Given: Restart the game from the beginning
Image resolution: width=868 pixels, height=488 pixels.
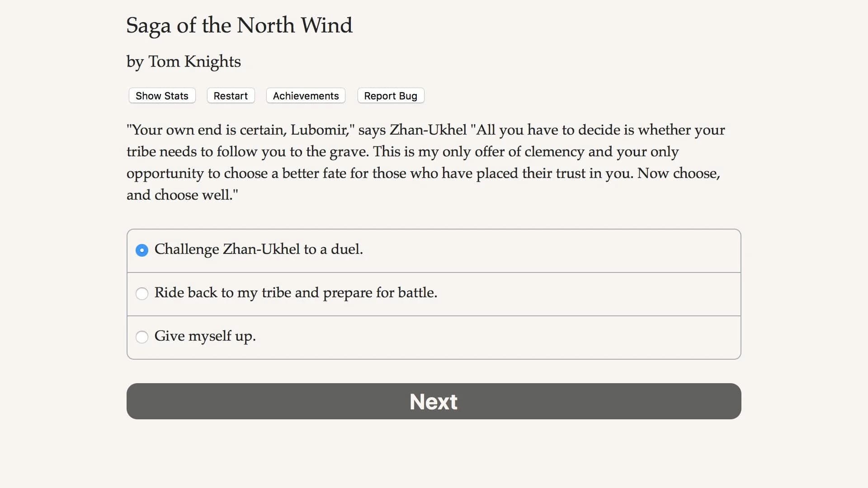Looking at the screenshot, I should [231, 95].
